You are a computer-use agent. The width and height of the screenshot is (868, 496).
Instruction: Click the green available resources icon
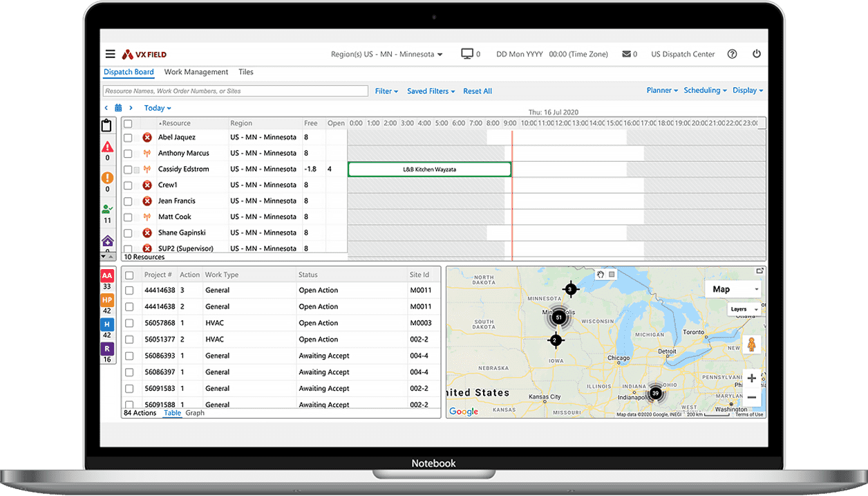107,209
